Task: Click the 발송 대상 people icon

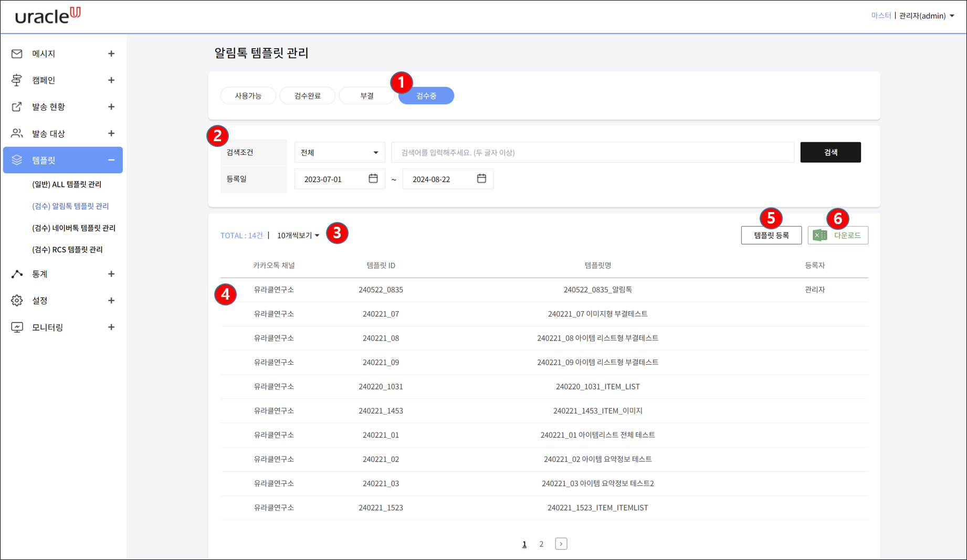Action: [x=17, y=133]
